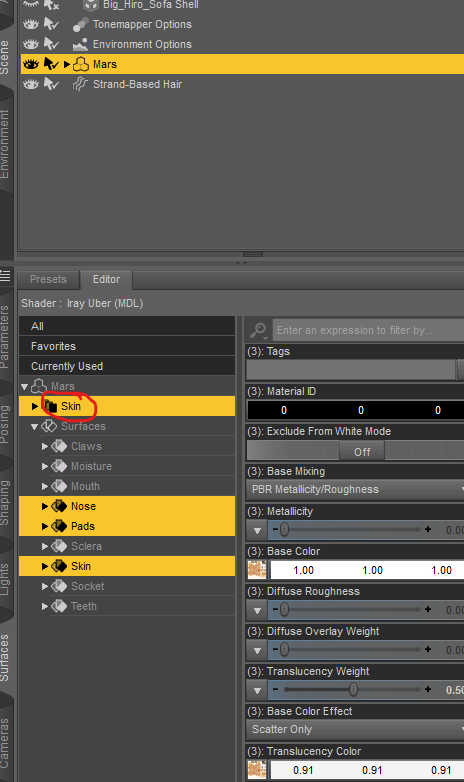This screenshot has width=464, height=782.
Task: Toggle Big_Hiro_Sofa Shell visibility eye
Action: [x=31, y=4]
